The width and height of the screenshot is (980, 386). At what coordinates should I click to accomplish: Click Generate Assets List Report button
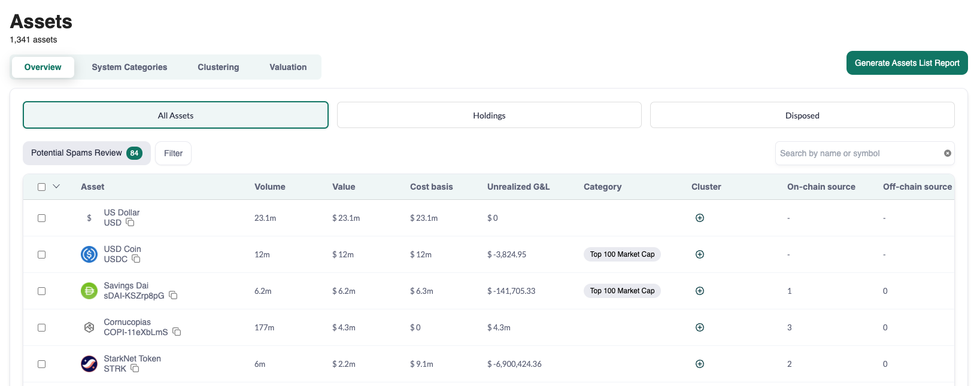906,63
